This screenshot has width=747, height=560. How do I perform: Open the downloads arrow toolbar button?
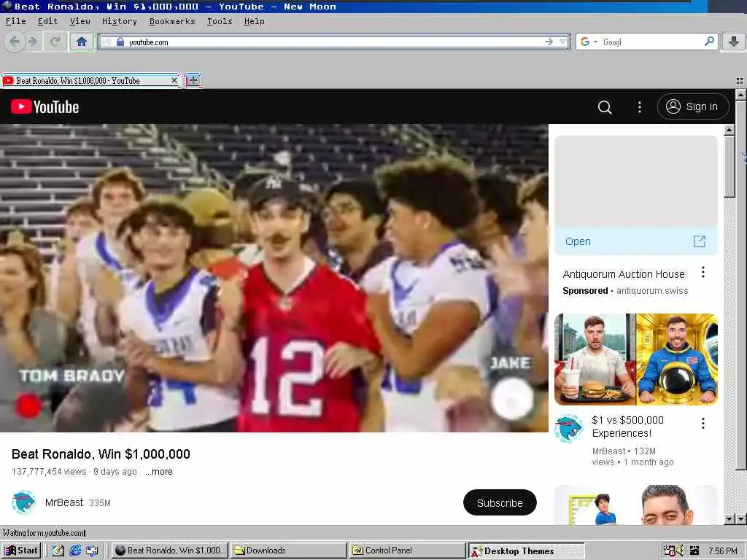(734, 42)
